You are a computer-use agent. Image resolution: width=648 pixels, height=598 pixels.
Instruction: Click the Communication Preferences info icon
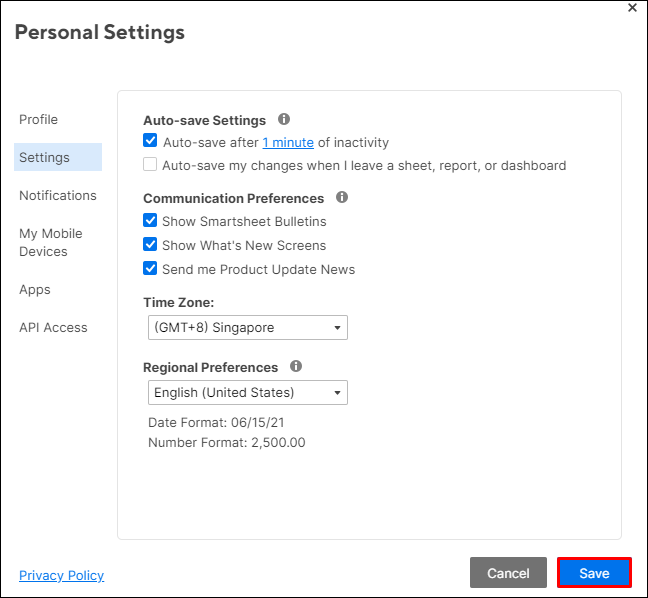(342, 197)
